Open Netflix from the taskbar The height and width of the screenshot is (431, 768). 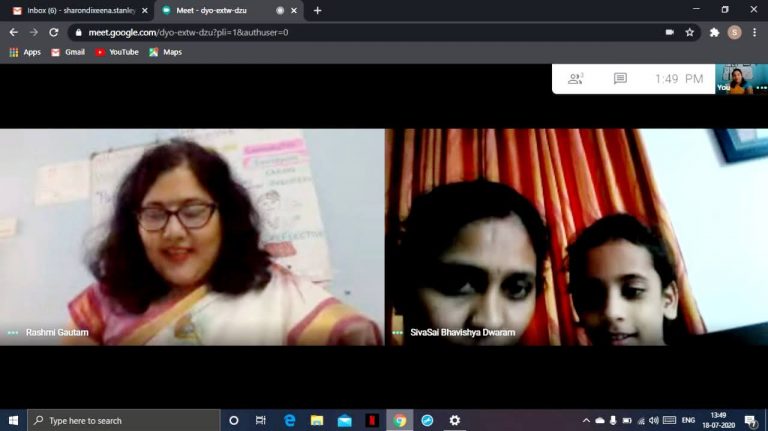pyautogui.click(x=372, y=421)
